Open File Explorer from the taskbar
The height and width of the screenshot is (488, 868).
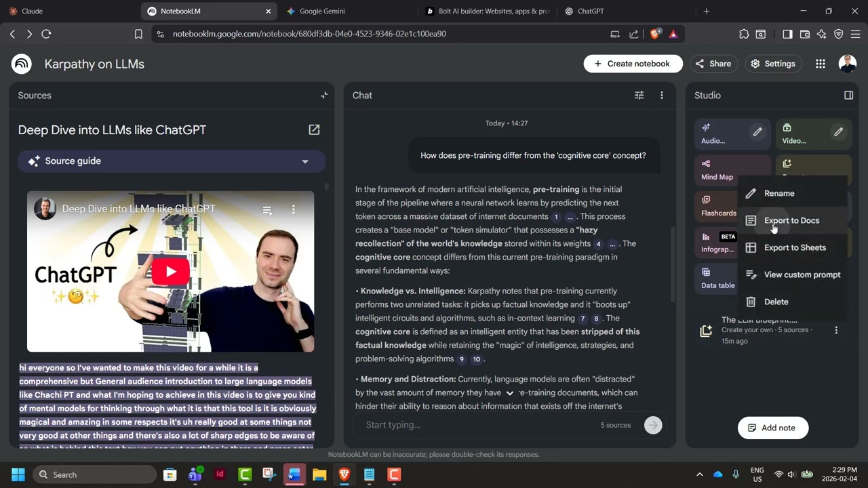[x=319, y=474]
